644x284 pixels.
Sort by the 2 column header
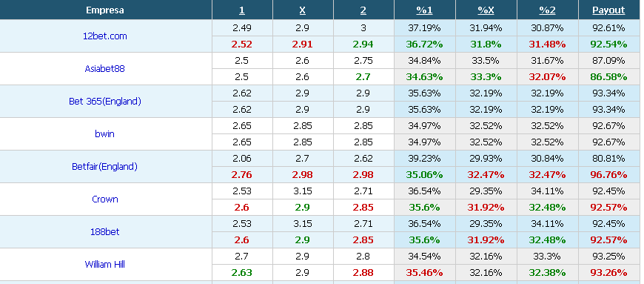363,10
